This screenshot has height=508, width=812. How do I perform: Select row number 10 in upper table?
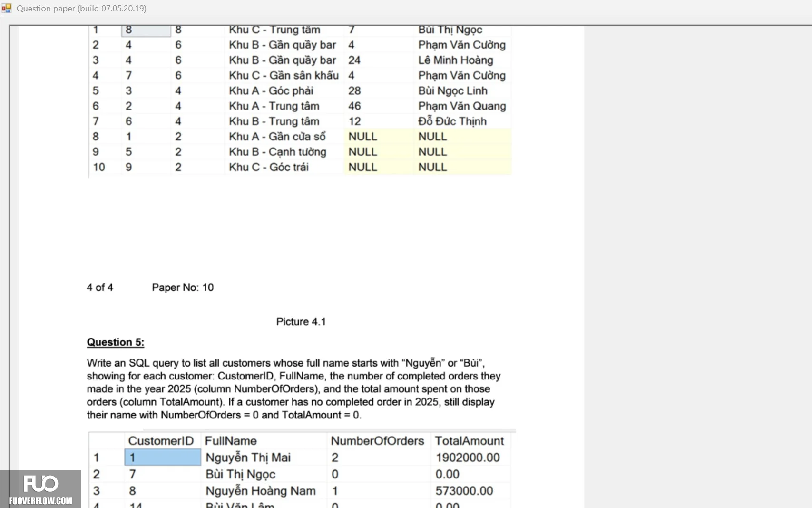99,167
